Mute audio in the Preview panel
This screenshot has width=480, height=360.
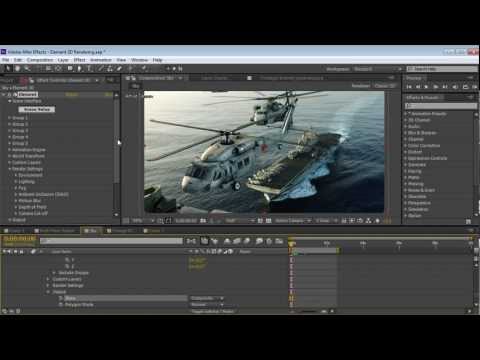click(x=455, y=87)
